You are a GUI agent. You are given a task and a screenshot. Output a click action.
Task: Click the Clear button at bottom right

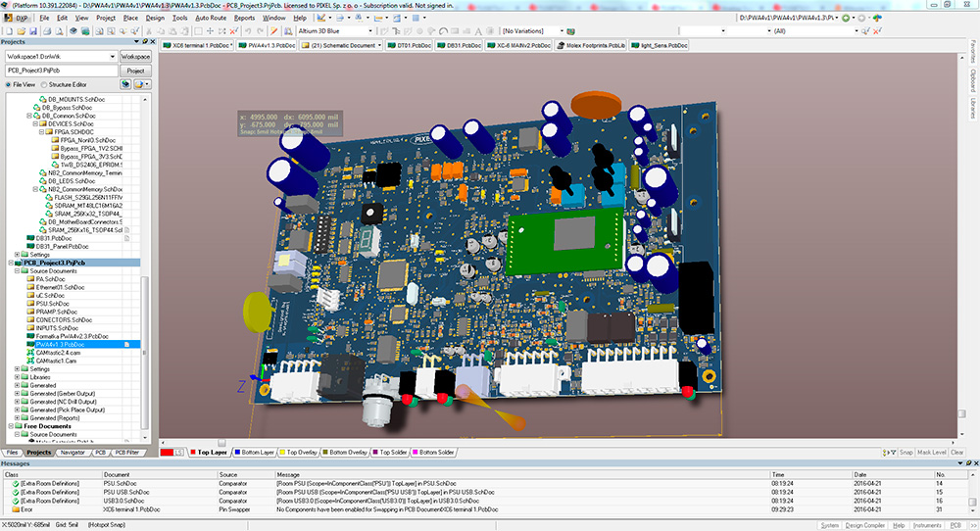tap(956, 453)
